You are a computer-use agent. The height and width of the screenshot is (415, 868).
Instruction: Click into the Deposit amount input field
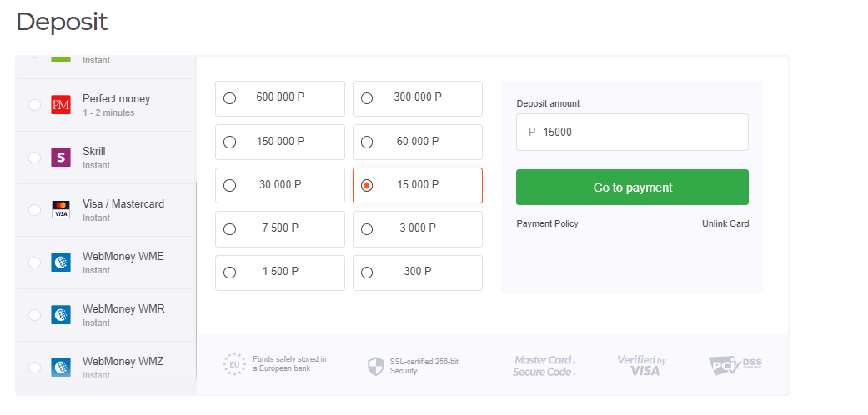pos(639,132)
